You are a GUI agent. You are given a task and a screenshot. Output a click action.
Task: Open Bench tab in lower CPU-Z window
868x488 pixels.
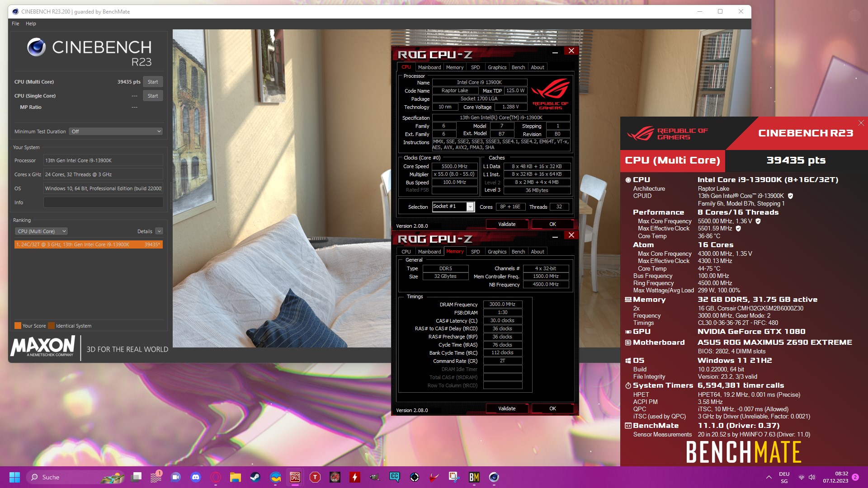[x=518, y=252]
